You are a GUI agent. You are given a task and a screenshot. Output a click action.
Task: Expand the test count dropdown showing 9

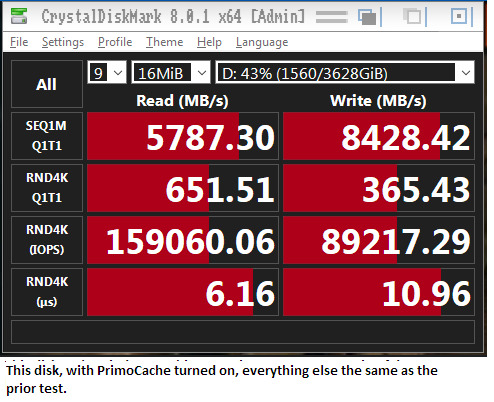tap(107, 72)
